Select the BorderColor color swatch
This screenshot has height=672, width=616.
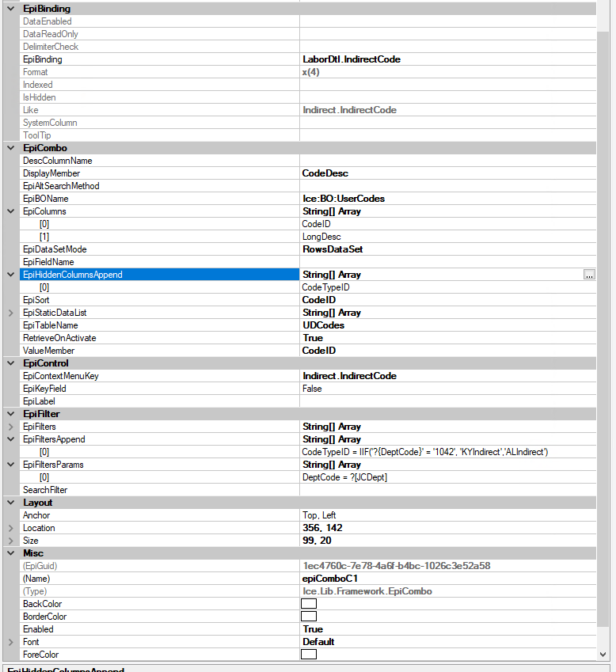click(x=309, y=617)
